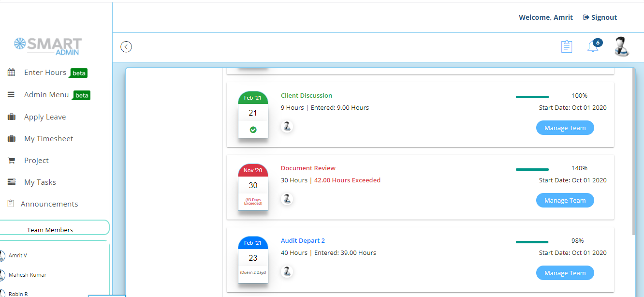
Task: Click the My Tasks list icon
Action: pos(11,181)
